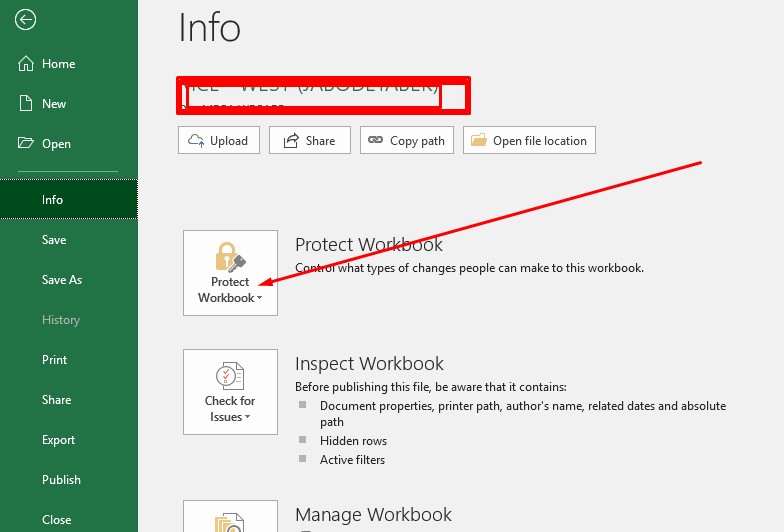Click the Manage Workbook heading text
Image resolution: width=784 pixels, height=532 pixels.
pos(373,514)
